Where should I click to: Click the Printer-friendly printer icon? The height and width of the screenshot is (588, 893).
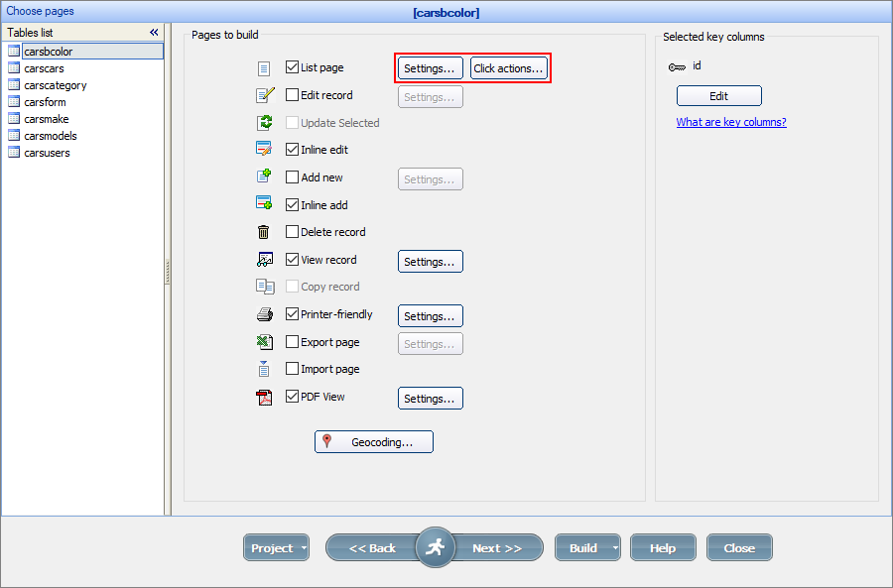[x=265, y=313]
